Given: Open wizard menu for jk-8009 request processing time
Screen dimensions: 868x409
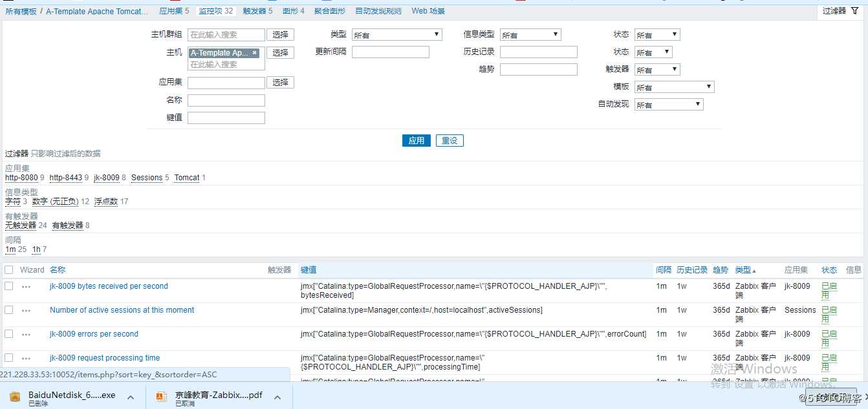Looking at the screenshot, I should (26, 358).
